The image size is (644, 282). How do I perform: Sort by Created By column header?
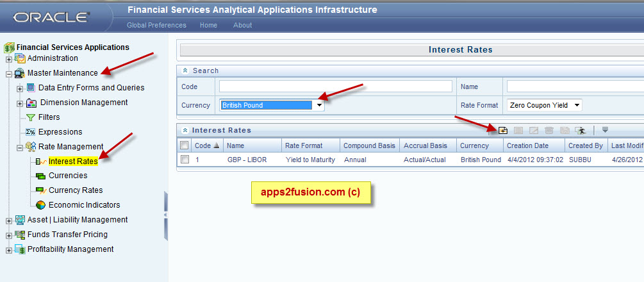tap(586, 145)
